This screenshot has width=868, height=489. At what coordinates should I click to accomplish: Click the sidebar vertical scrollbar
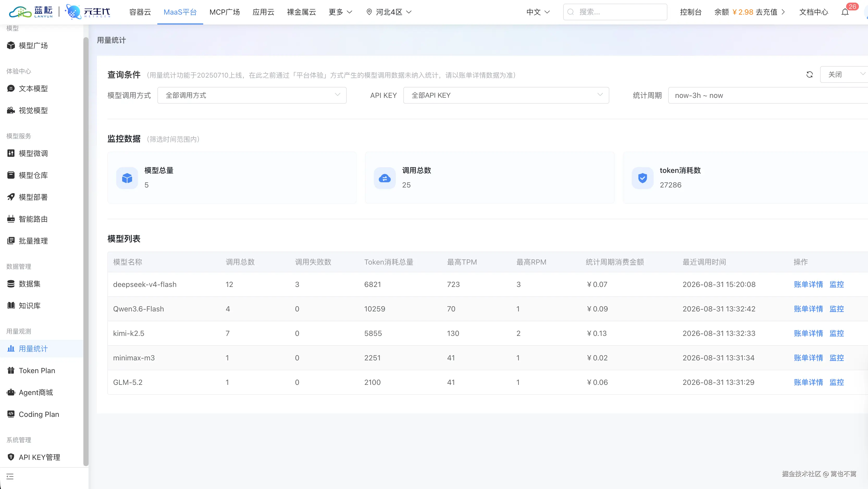click(86, 251)
